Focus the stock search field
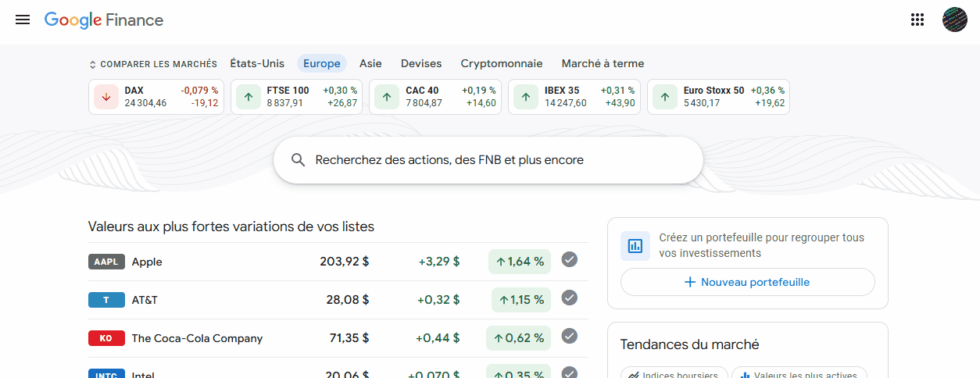 488,160
